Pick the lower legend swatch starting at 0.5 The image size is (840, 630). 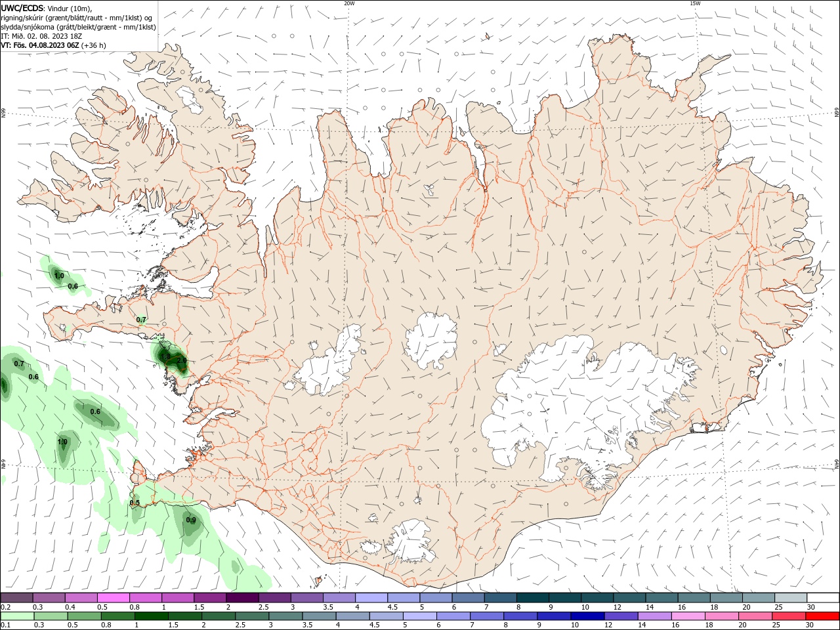pyautogui.click(x=84, y=616)
